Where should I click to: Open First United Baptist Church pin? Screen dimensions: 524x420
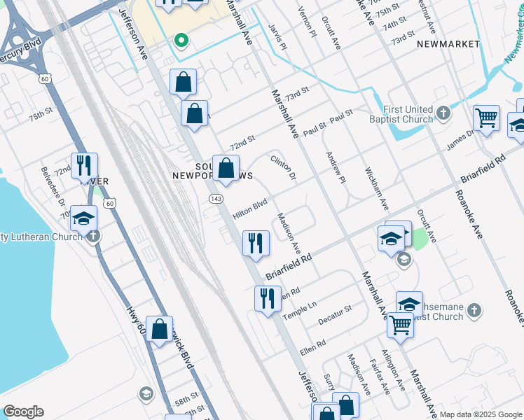[443, 113]
